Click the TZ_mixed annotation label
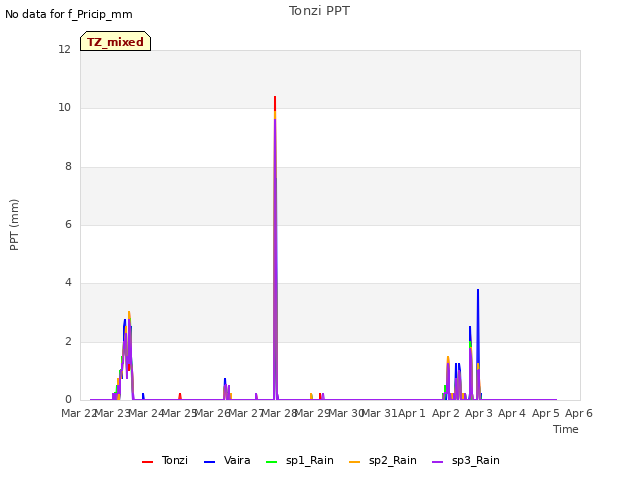 click(116, 42)
